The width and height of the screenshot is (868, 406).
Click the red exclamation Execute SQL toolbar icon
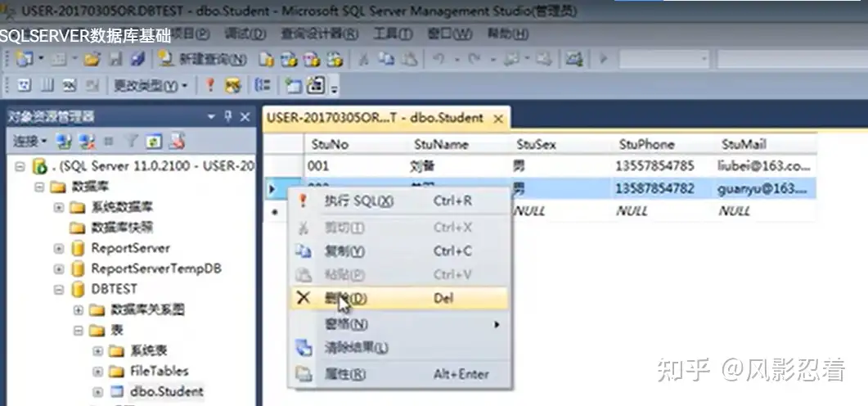pyautogui.click(x=209, y=85)
